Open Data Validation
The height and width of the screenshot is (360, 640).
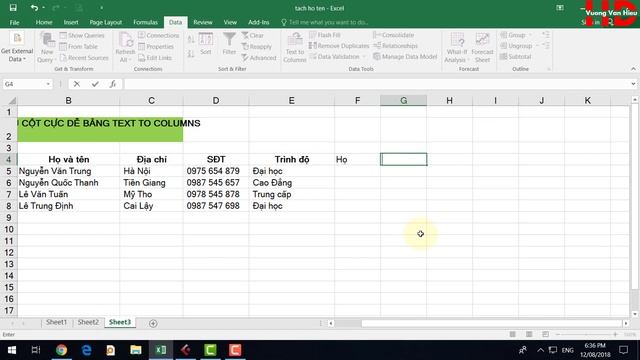pyautogui.click(x=337, y=56)
